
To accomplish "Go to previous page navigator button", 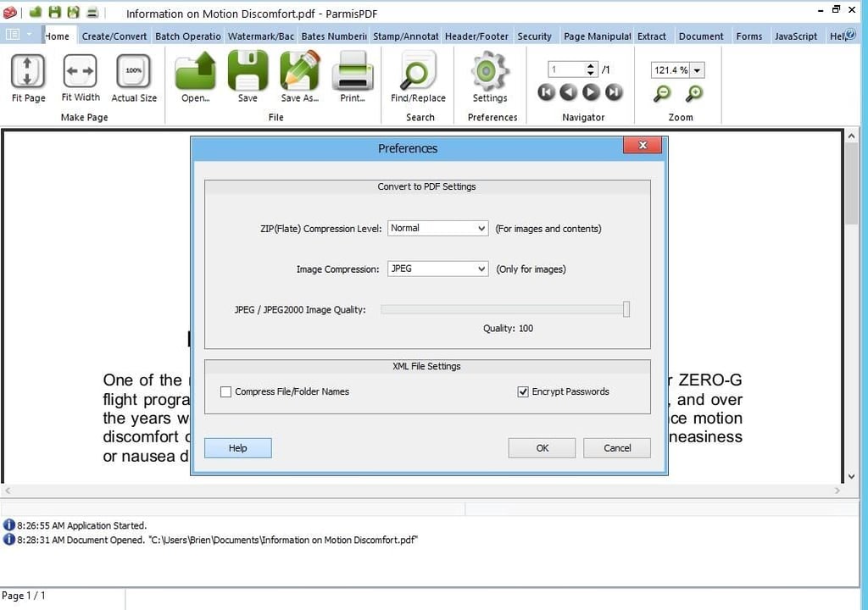I will pos(569,92).
